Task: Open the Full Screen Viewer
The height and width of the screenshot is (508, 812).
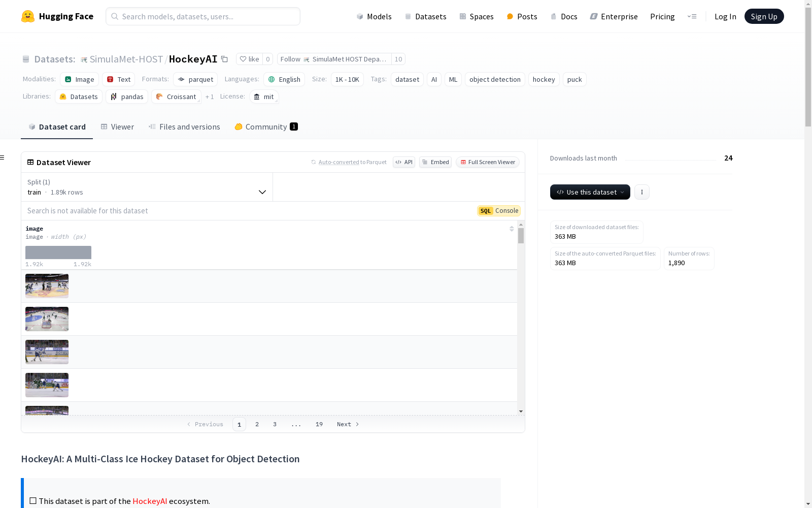Action: point(487,162)
